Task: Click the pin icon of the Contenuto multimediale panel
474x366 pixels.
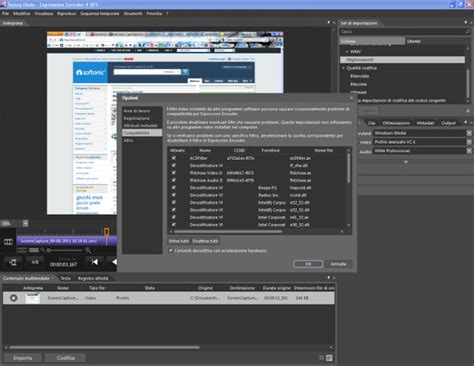Action: pos(329,277)
